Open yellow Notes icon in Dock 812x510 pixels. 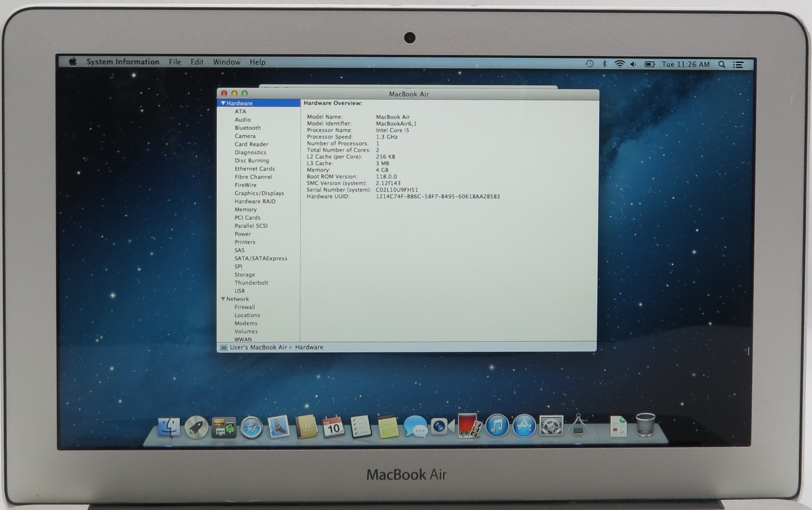[x=388, y=427]
